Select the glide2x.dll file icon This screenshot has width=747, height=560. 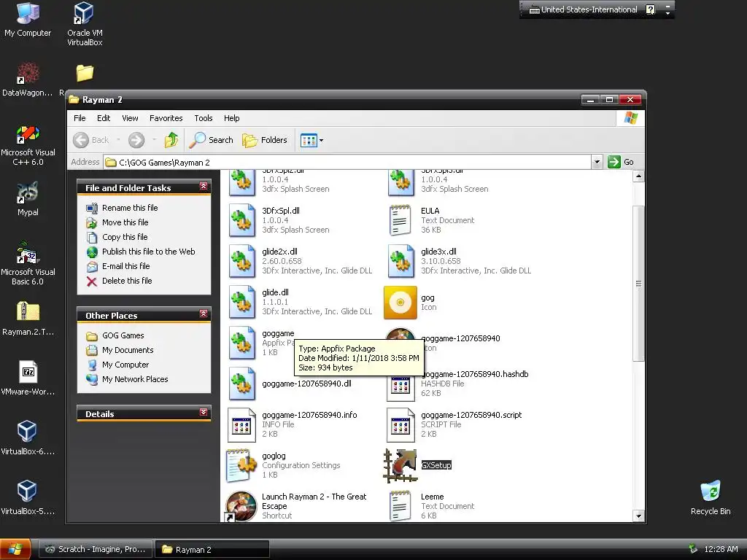tap(242, 261)
